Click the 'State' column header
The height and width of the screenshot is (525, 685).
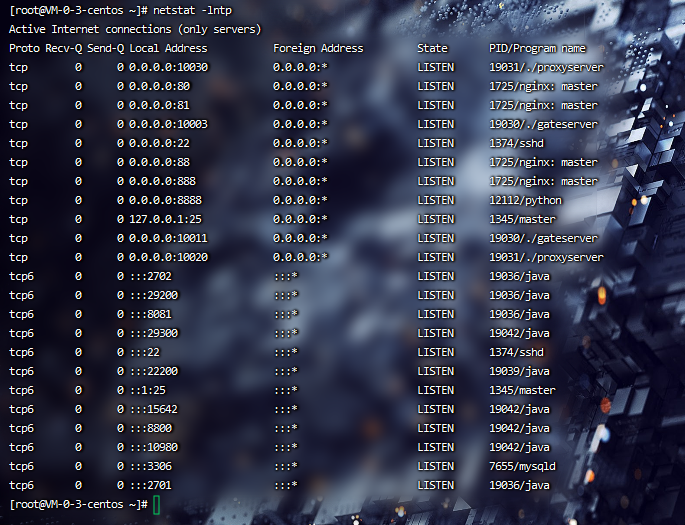pyautogui.click(x=432, y=48)
